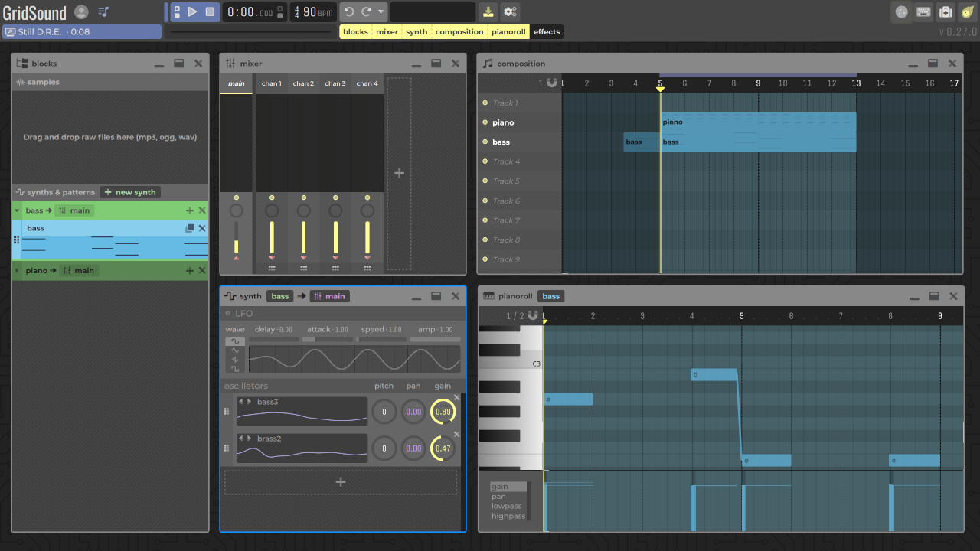Click the new synth button
Viewport: 980px width, 551px height.
[x=130, y=192]
